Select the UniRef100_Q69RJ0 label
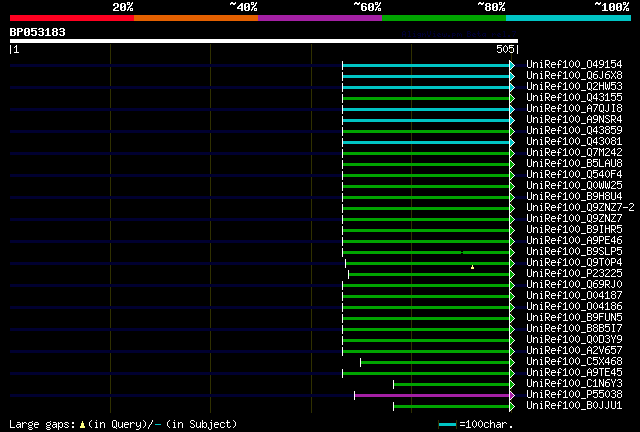The image size is (640, 432). coord(574,285)
